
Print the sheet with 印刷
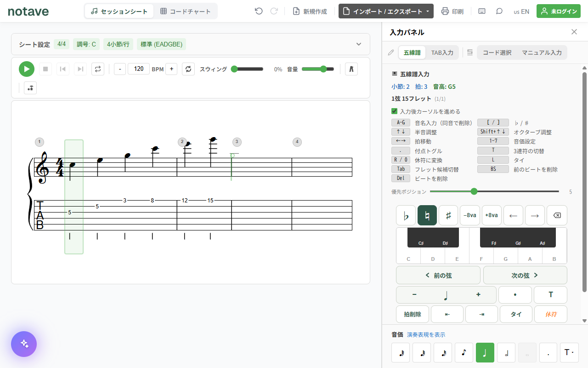(452, 11)
